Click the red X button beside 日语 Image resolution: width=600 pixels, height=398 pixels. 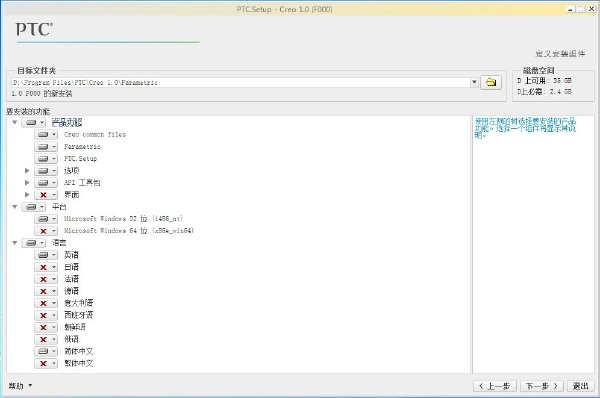pos(46,267)
